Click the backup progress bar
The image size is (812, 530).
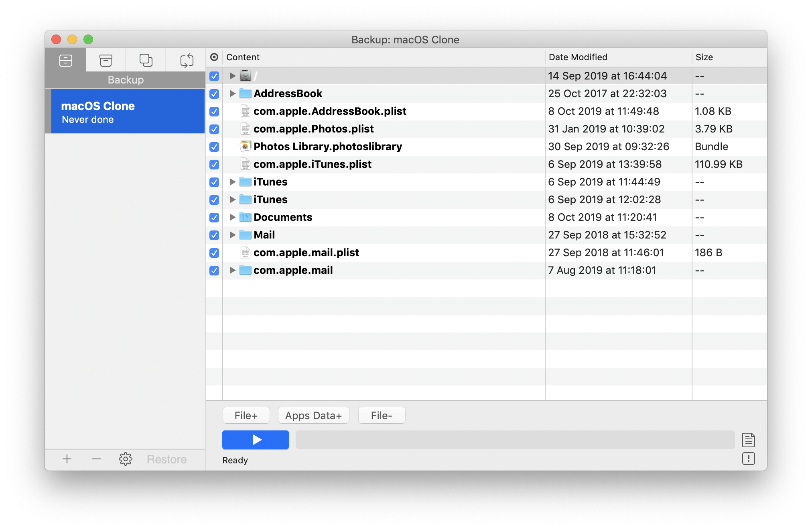[x=515, y=440]
